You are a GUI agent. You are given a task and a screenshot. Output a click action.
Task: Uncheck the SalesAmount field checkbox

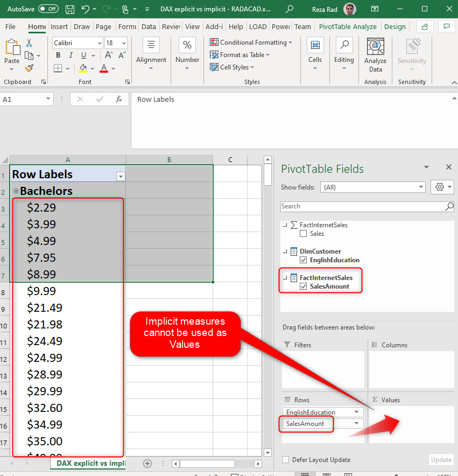pos(304,286)
